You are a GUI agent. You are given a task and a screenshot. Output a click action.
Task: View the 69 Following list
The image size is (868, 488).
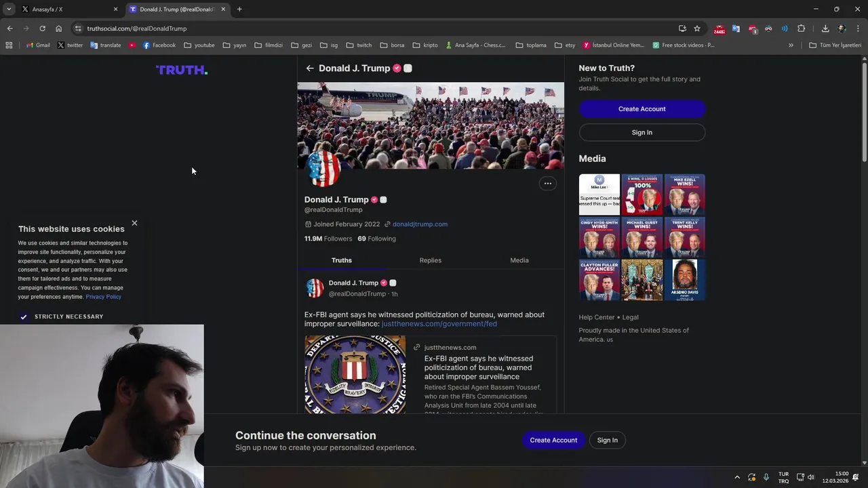point(377,239)
